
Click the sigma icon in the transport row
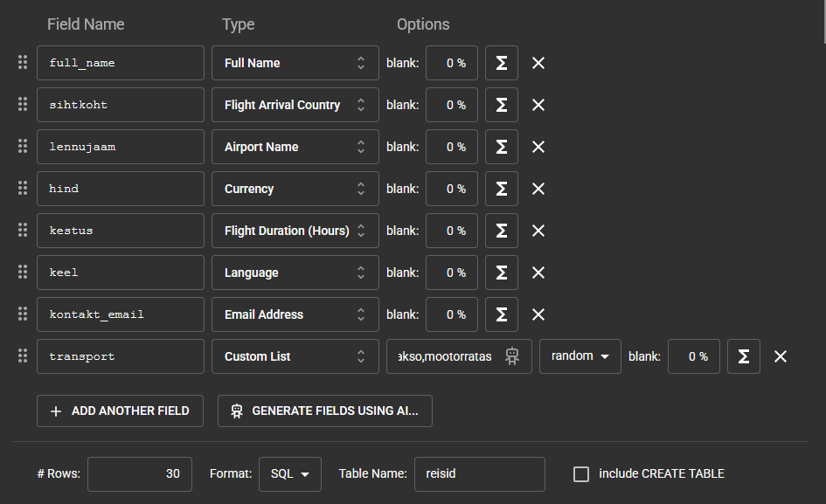[x=744, y=356]
